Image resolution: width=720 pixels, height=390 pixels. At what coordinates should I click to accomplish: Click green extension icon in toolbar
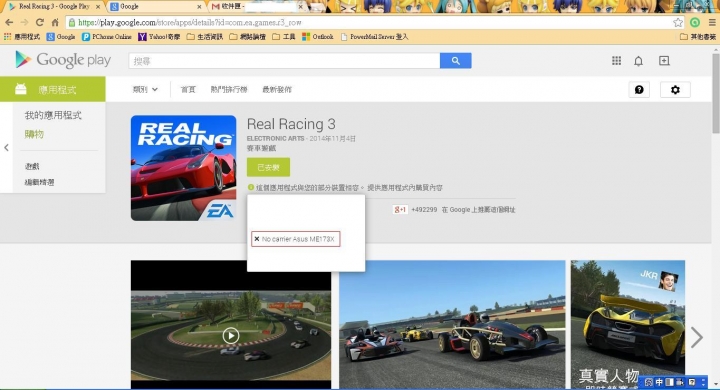(695, 23)
